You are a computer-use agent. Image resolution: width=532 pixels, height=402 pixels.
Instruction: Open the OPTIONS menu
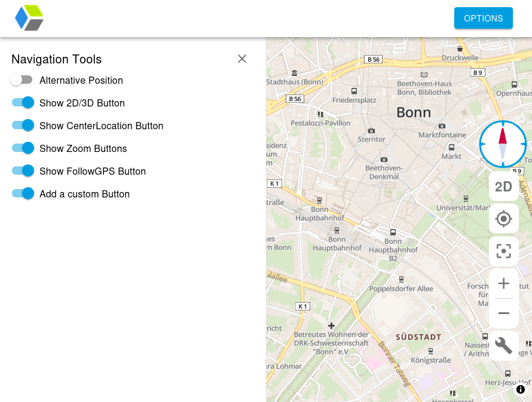coord(484,18)
